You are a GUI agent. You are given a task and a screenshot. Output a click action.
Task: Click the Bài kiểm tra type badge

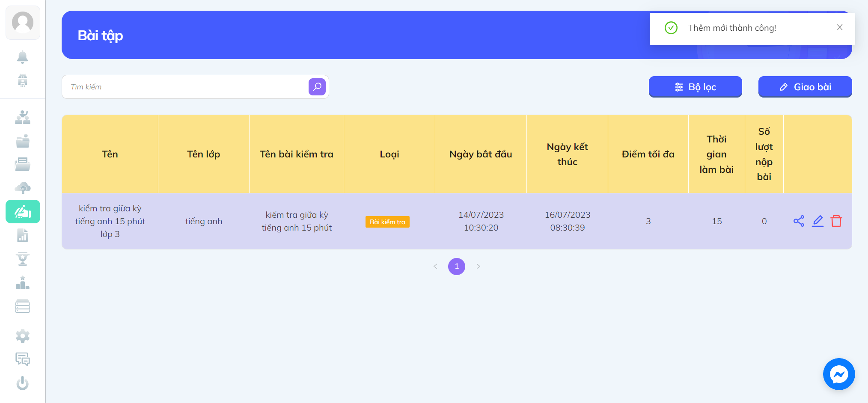[387, 222]
